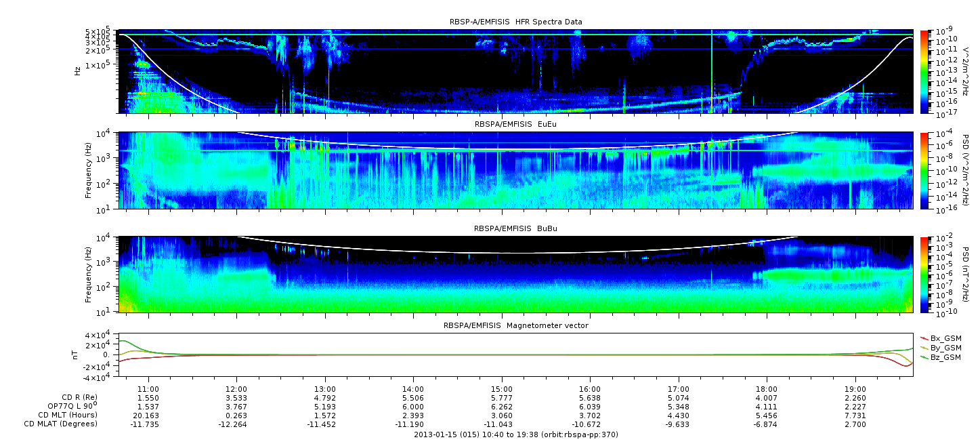The image size is (980, 446).
Task: Click the Bx_GSM red legend marker
Action: pyautogui.click(x=924, y=338)
